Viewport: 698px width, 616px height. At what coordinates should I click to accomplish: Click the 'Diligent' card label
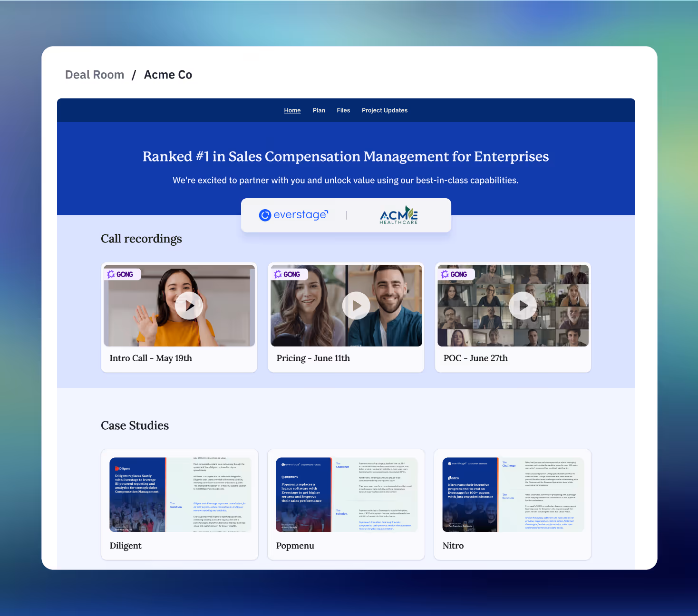126,546
